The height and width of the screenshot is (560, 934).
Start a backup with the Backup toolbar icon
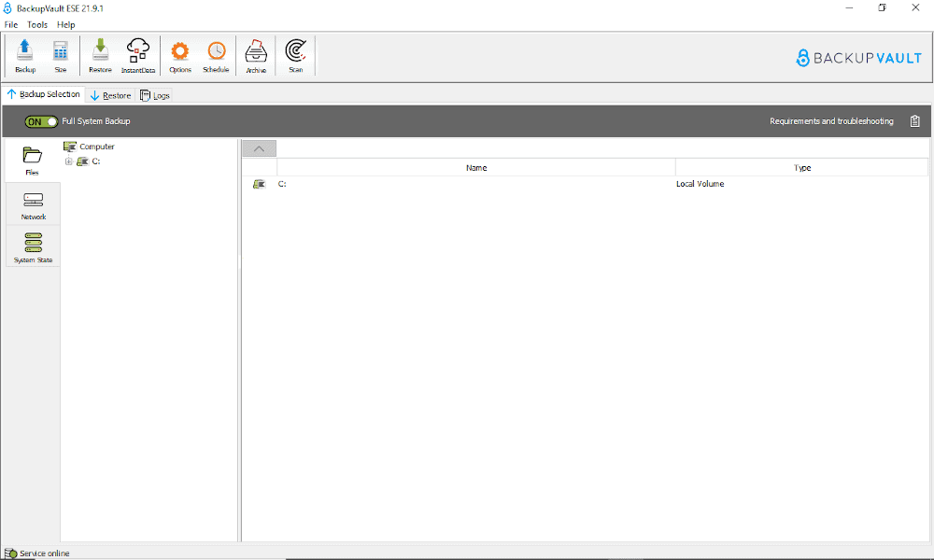point(25,55)
